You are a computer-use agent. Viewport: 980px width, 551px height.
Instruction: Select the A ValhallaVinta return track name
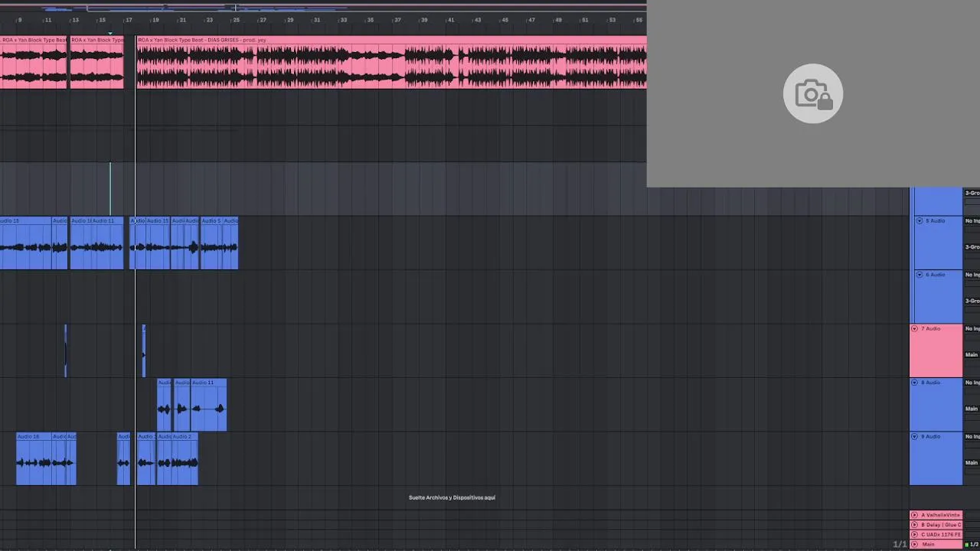tap(940, 515)
